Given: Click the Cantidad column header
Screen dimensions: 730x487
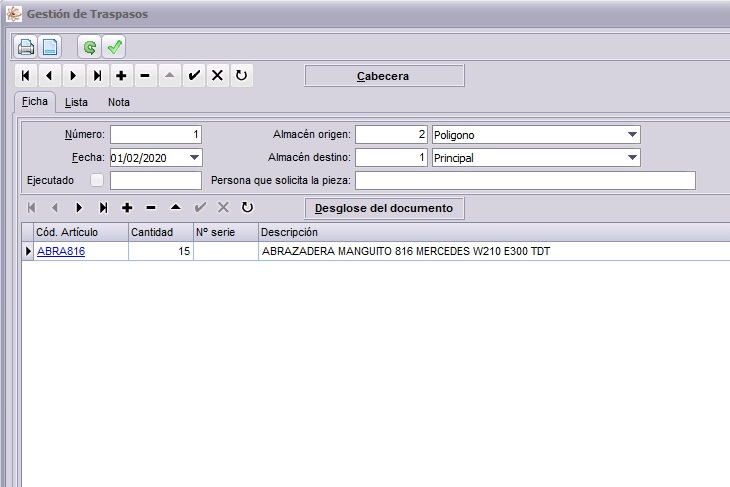Looking at the screenshot, I should click(x=161, y=232).
